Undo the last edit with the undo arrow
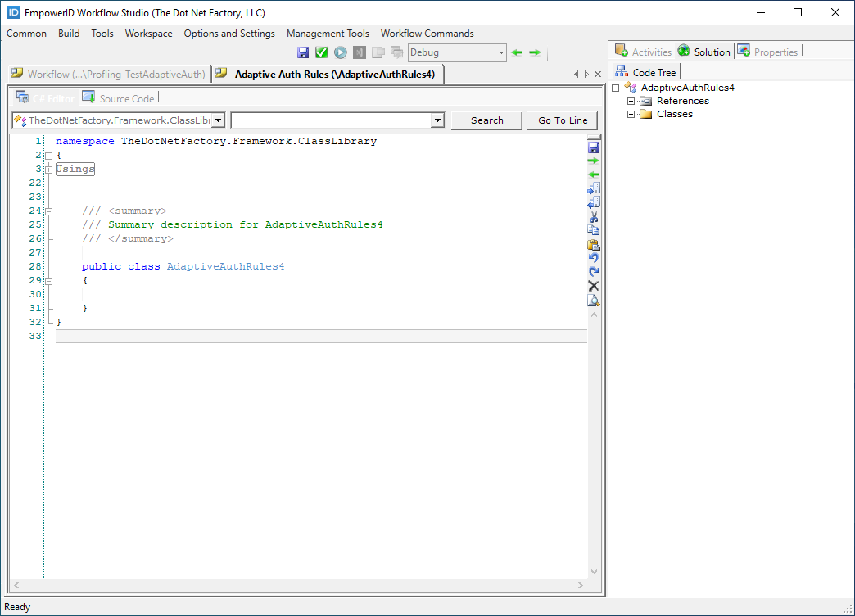The height and width of the screenshot is (616, 855). pyautogui.click(x=594, y=258)
